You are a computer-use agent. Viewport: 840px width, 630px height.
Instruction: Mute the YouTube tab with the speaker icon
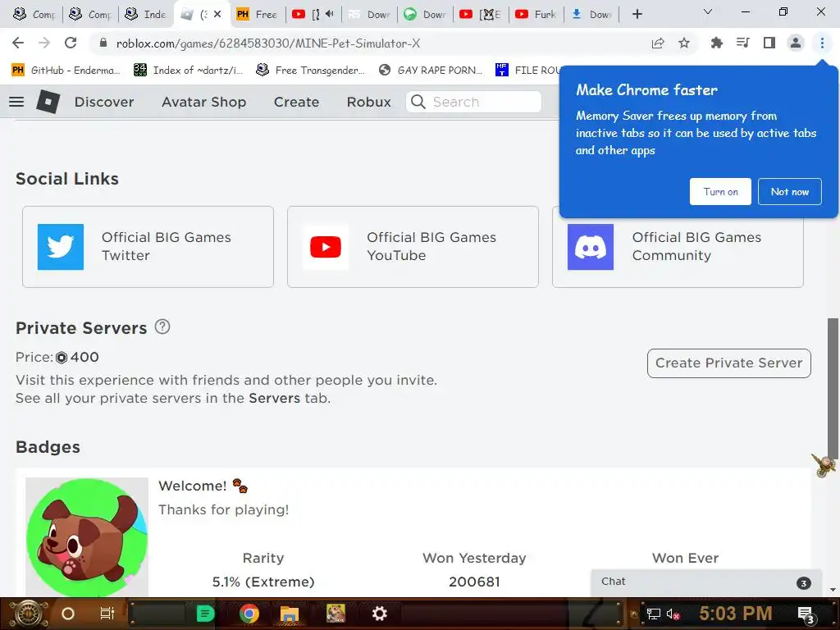(x=329, y=14)
